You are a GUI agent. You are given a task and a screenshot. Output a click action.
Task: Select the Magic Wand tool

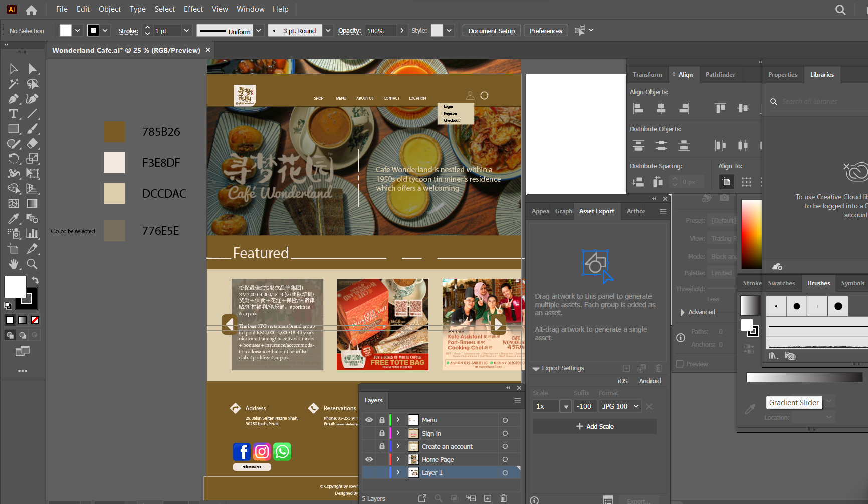pyautogui.click(x=14, y=84)
